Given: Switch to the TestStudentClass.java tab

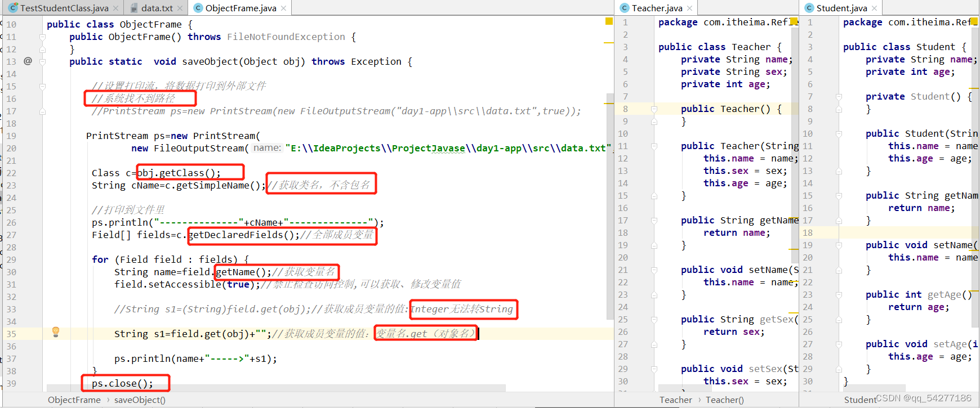Looking at the screenshot, I should point(63,8).
